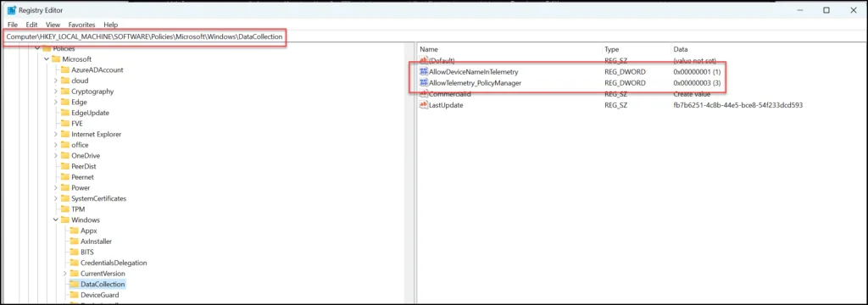Click the Registry Editor app icon in title bar

pos(12,10)
